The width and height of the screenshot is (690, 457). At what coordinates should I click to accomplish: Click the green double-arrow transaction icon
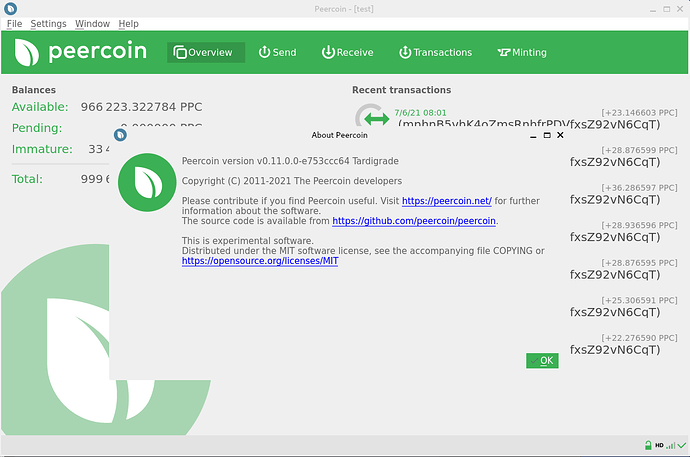point(377,118)
